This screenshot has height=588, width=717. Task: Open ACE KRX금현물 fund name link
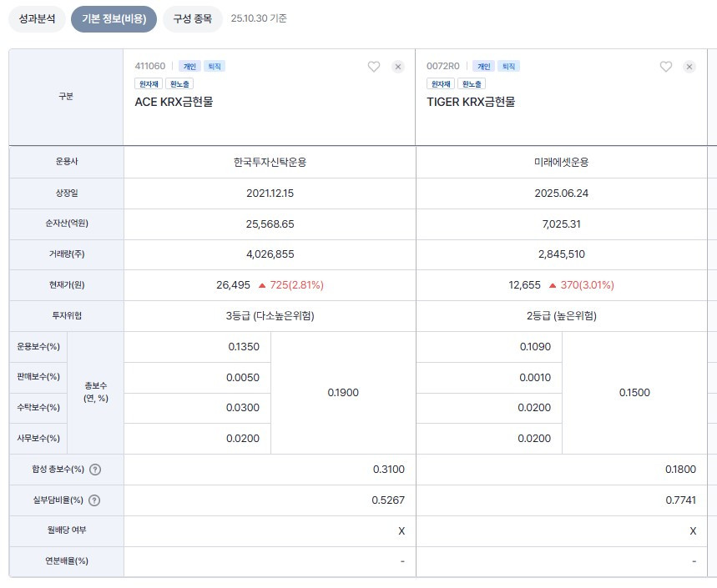point(174,102)
